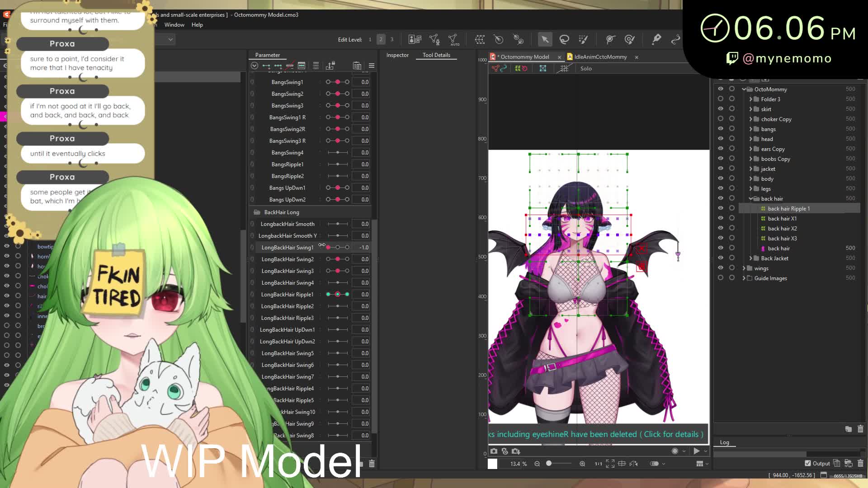Screen dimensions: 868x488
Task: Switch to the Inspector tab
Action: coord(397,55)
